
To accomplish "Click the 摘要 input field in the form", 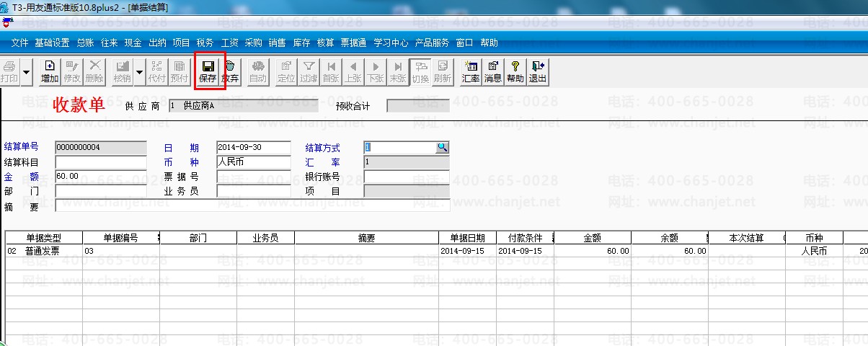I will (252, 205).
